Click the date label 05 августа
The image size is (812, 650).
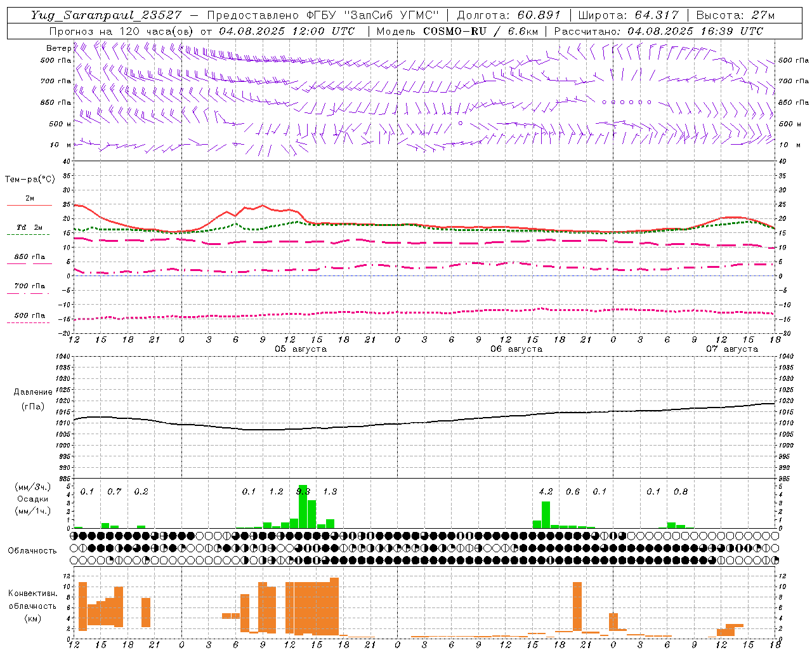point(301,349)
